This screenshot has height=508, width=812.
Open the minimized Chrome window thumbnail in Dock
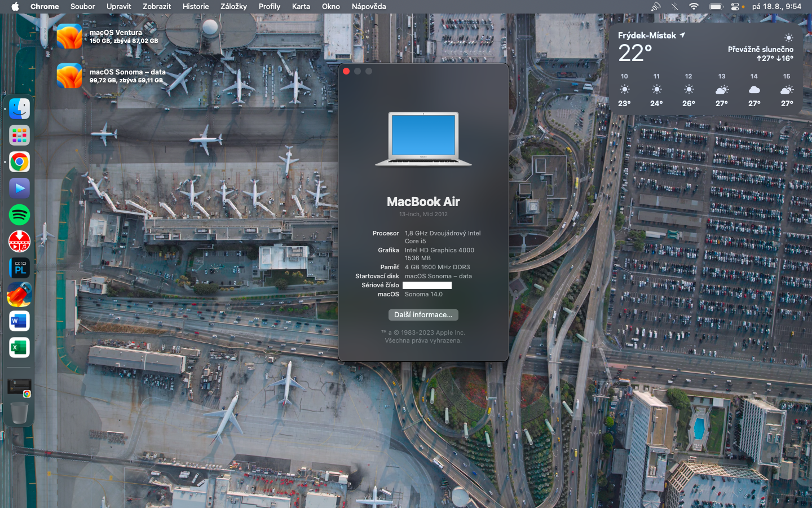coord(19,387)
